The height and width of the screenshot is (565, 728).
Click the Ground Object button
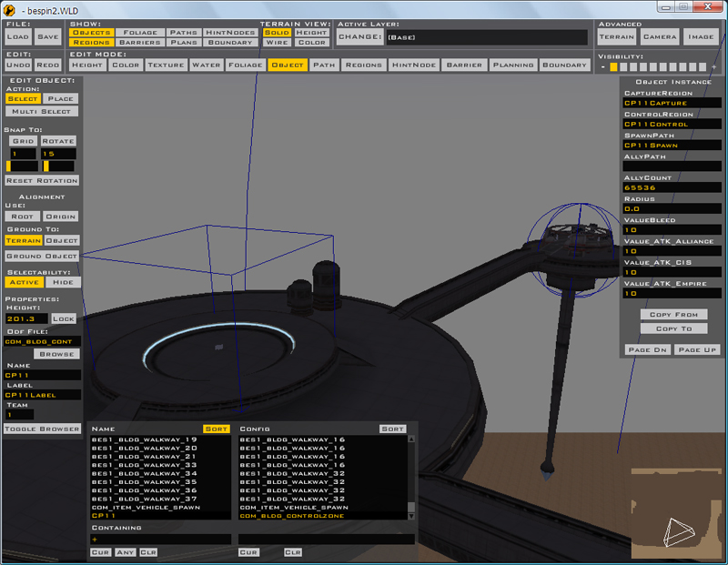point(42,256)
